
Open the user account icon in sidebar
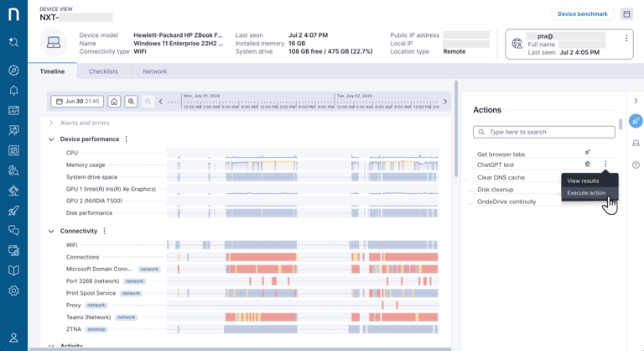13,338
